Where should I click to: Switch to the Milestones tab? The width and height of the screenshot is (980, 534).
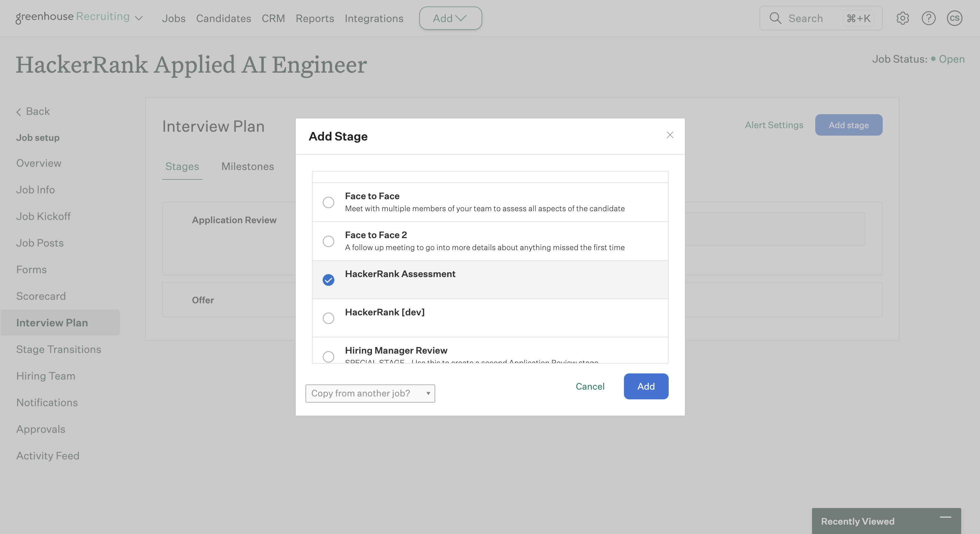(x=247, y=166)
